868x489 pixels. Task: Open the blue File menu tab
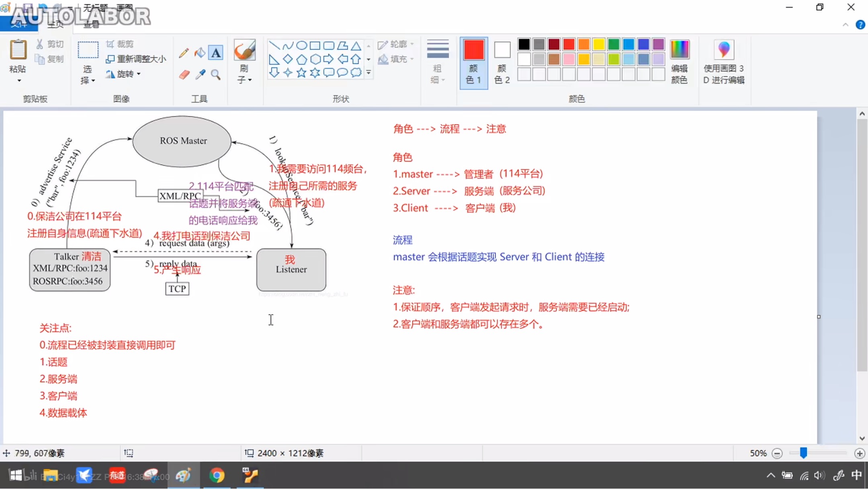click(18, 25)
